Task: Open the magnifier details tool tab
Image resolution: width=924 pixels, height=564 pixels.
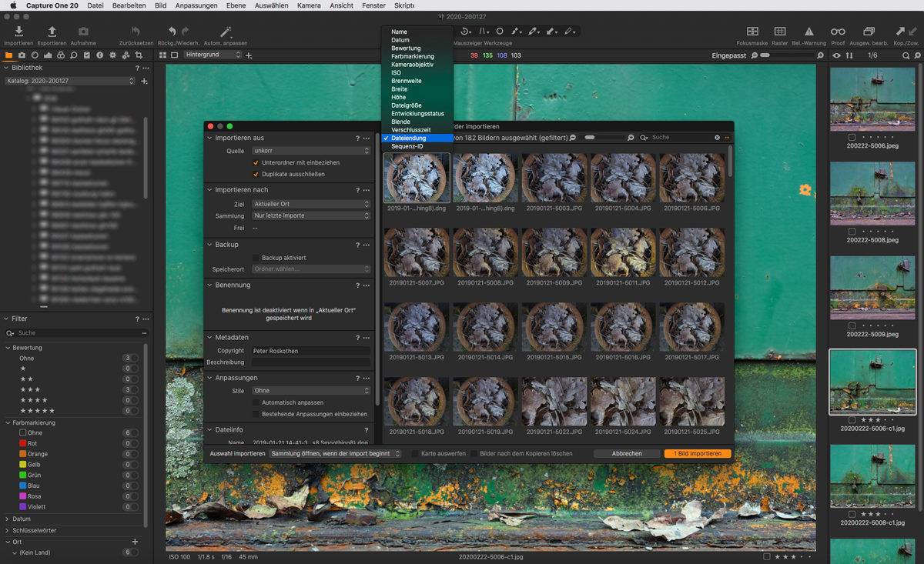Action: pyautogui.click(x=74, y=55)
